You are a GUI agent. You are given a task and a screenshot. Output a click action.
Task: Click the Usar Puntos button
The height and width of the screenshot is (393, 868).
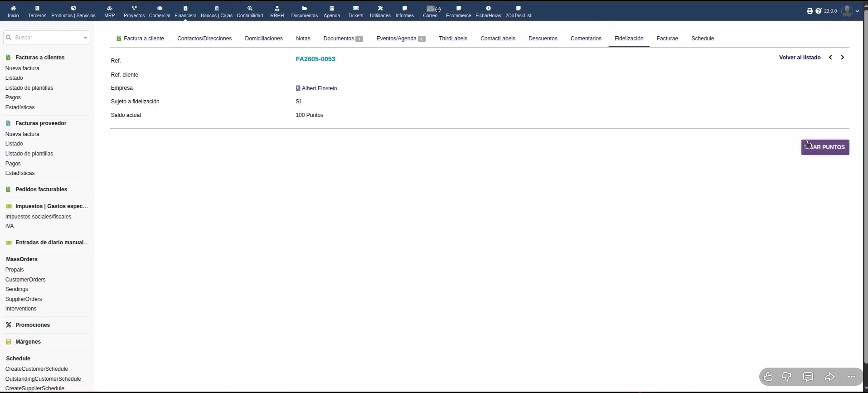point(825,147)
